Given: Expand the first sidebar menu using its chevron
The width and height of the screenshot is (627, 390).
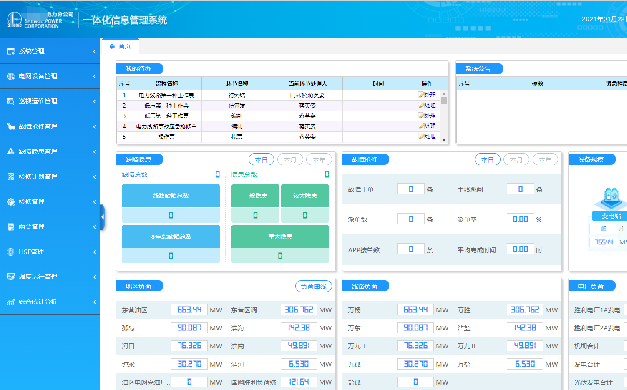Looking at the screenshot, I should coord(94,52).
